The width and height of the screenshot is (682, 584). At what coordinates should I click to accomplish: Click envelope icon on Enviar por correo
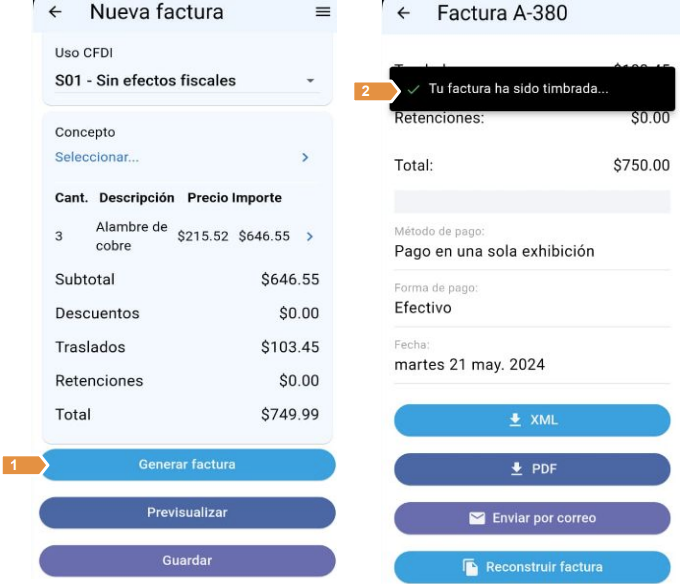[477, 518]
